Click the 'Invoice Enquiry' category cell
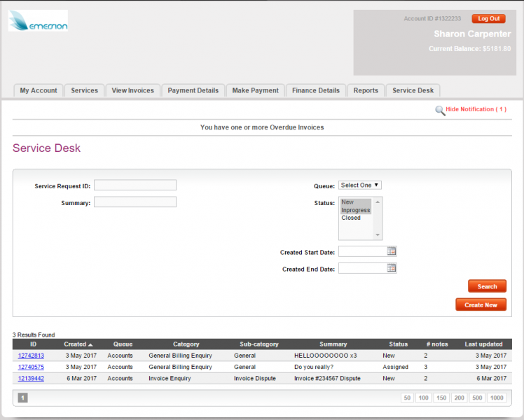 click(x=170, y=378)
